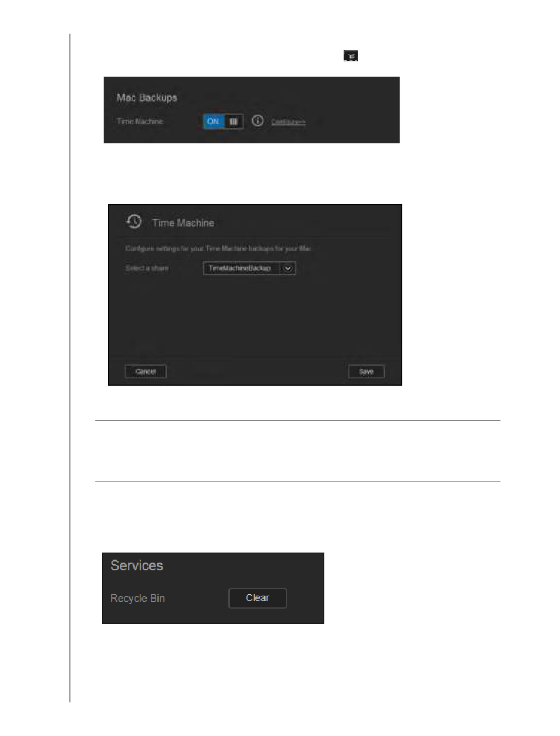The height and width of the screenshot is (736, 560).
Task: Save the Time Machine settings
Action: [366, 372]
